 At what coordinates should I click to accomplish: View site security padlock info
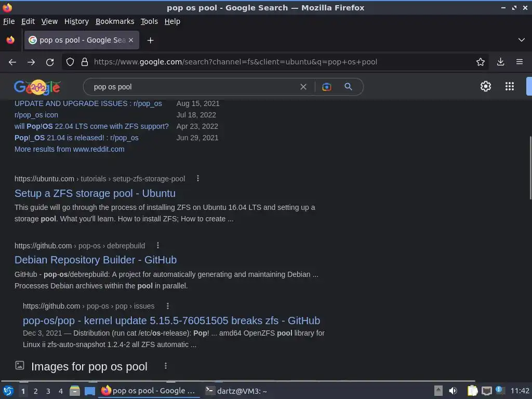coord(85,62)
